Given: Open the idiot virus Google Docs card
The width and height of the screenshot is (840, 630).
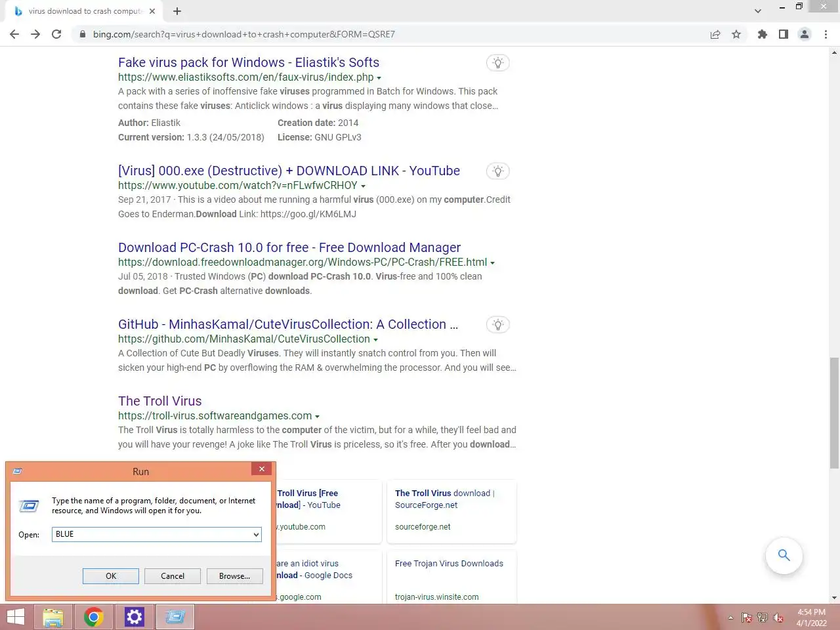Looking at the screenshot, I should point(329,577).
